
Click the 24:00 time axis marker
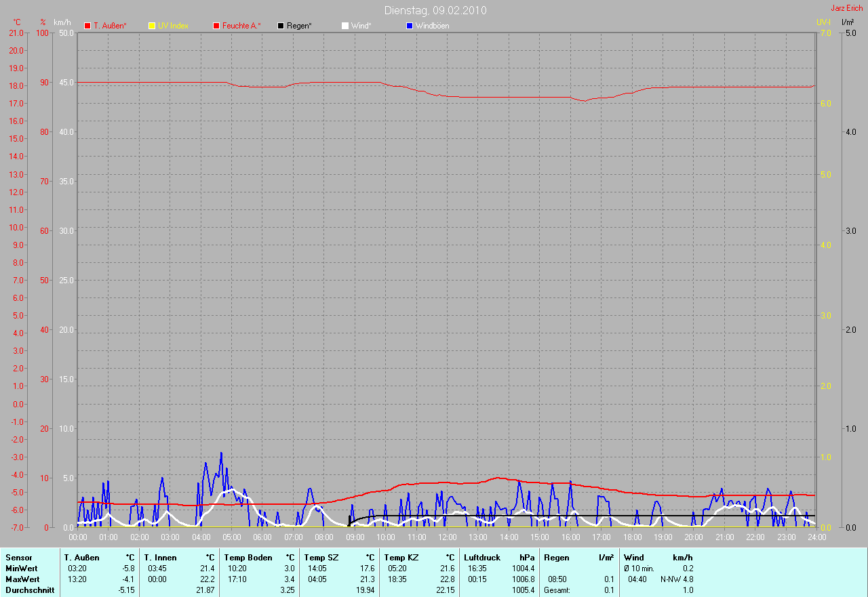coord(816,537)
